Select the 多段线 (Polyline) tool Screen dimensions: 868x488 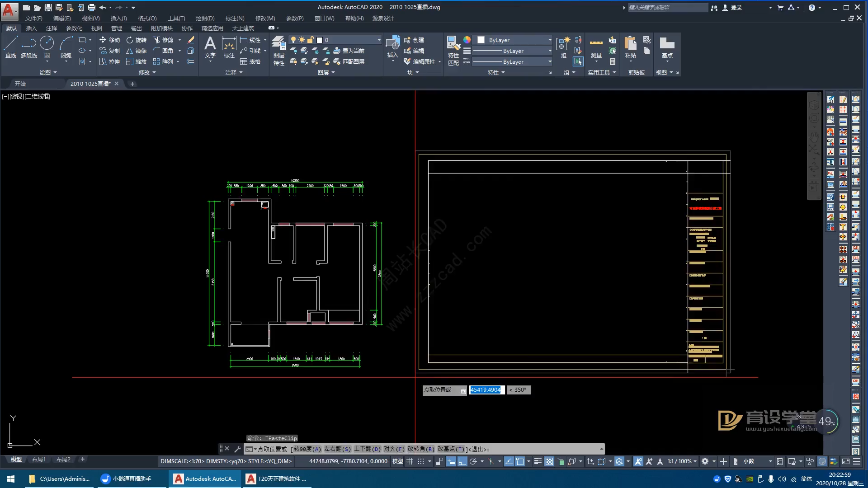point(29,47)
